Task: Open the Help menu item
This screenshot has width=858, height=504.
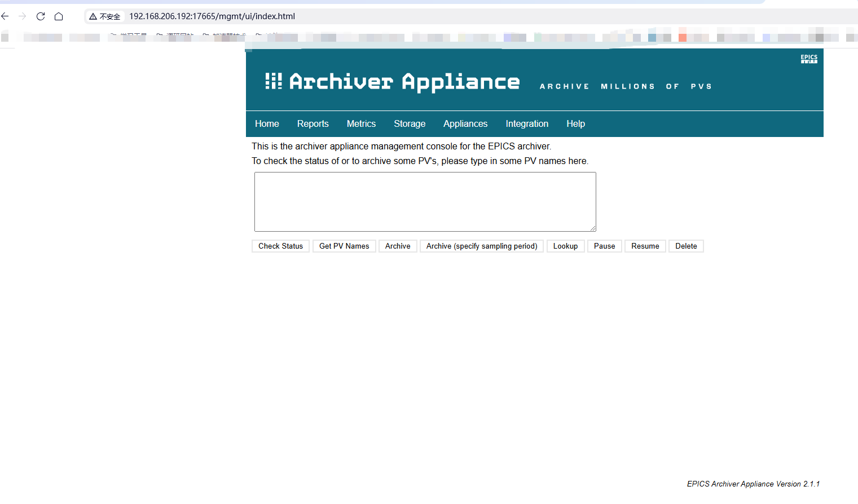Action: [x=575, y=123]
